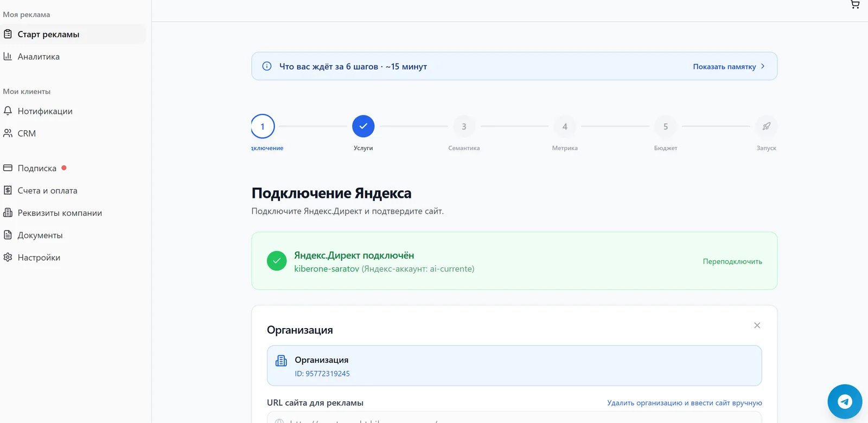Click Удалить организацию и ввести сайт вручную
Viewport: 868px width, 423px height.
coord(685,403)
